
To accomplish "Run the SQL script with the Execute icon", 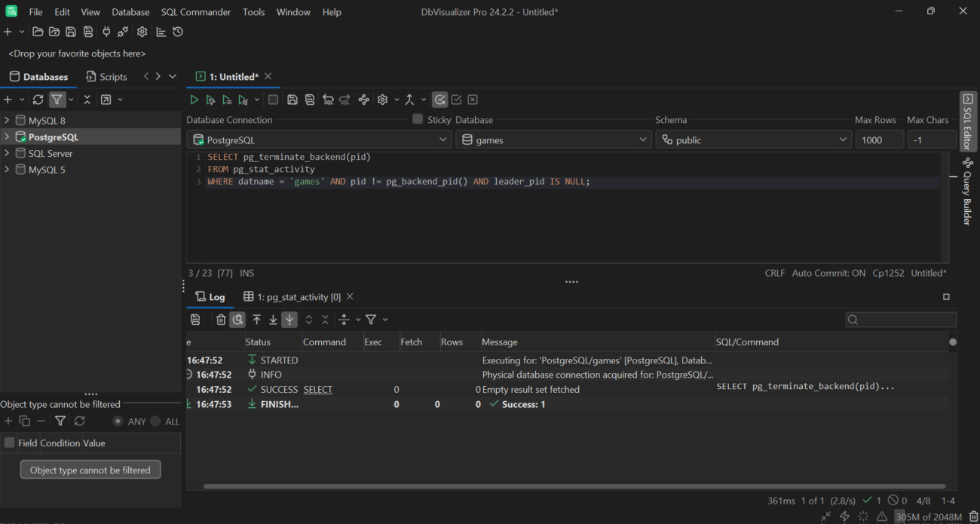I will tap(194, 99).
